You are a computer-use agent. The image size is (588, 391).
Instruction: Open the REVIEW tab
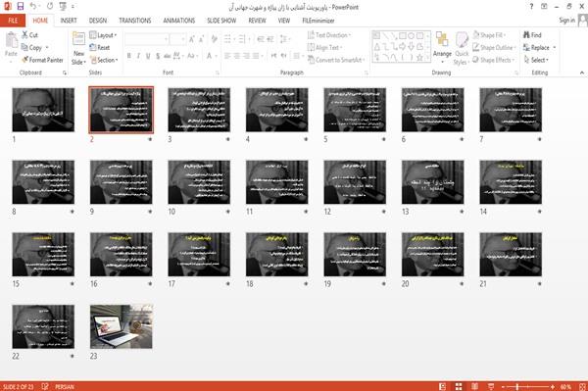tap(257, 21)
